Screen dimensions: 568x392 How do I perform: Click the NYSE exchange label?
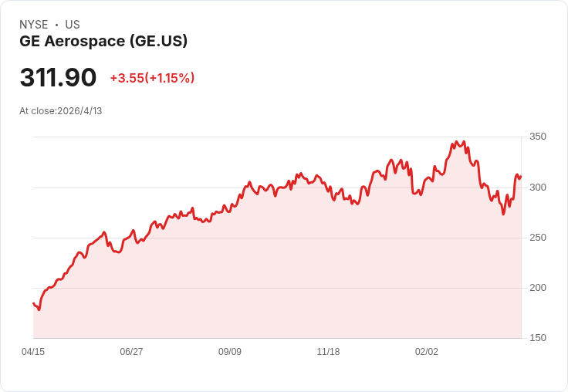34,25
